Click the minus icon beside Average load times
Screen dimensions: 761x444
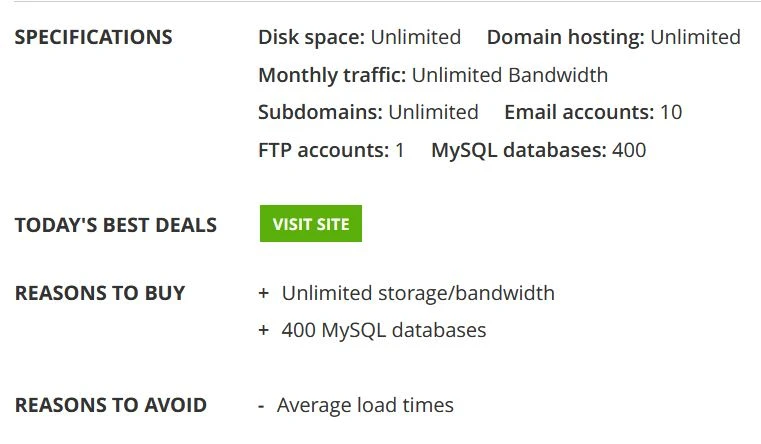pyautogui.click(x=261, y=407)
